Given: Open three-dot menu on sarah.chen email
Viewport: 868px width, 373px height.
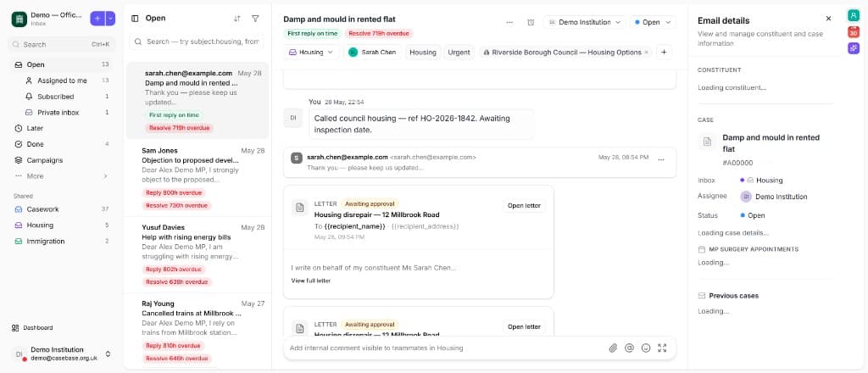Looking at the screenshot, I should click(661, 160).
